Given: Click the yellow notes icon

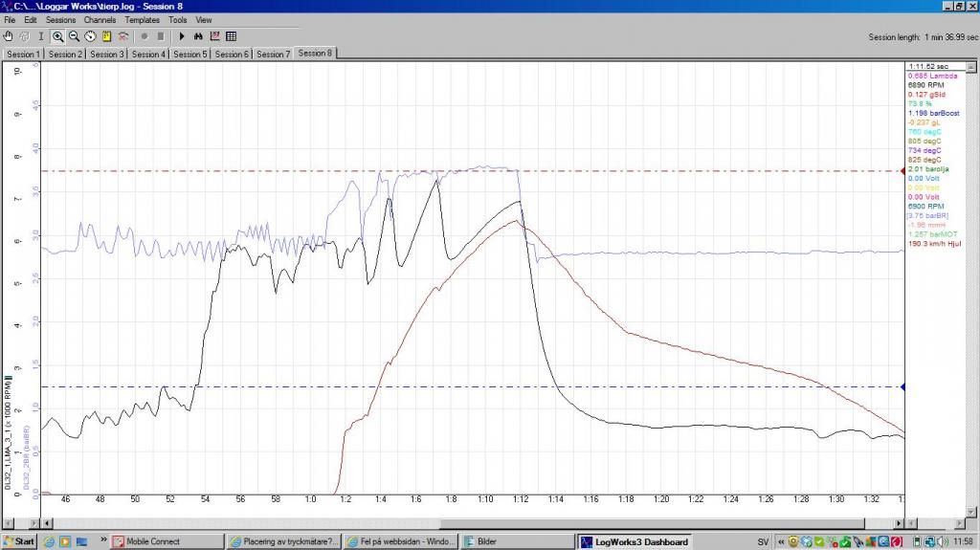Looking at the screenshot, I should 106,36.
